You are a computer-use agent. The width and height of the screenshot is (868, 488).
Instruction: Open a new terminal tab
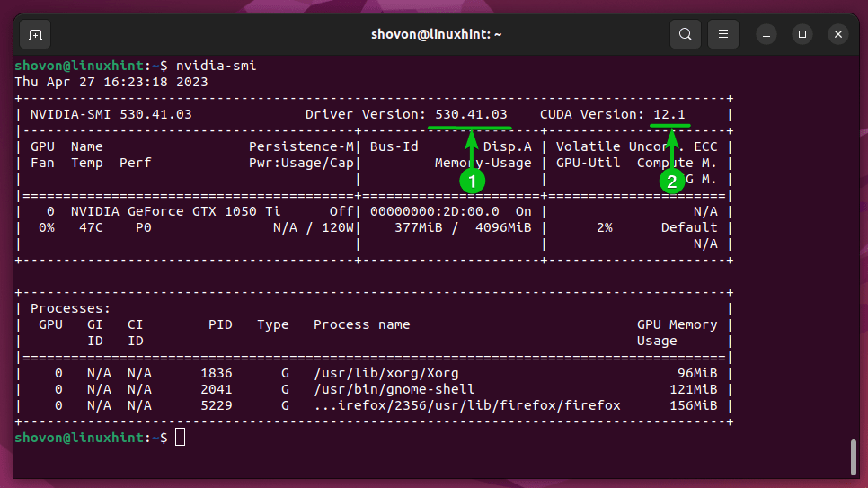point(35,34)
